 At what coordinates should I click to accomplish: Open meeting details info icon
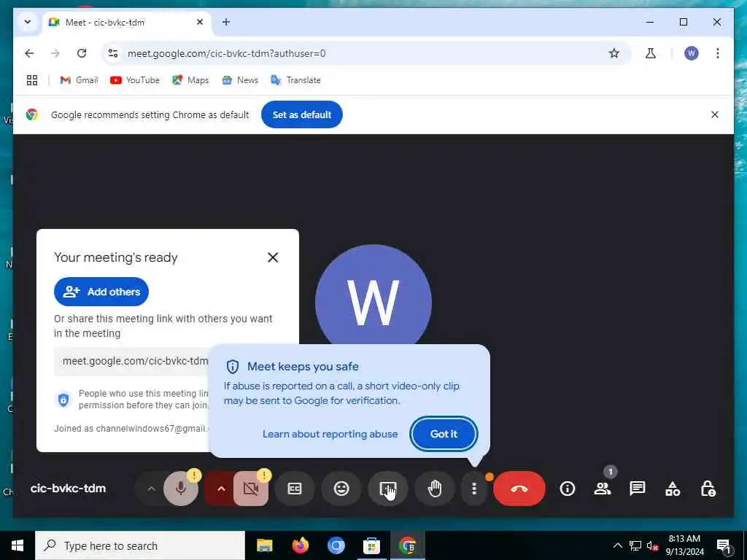[x=568, y=489]
